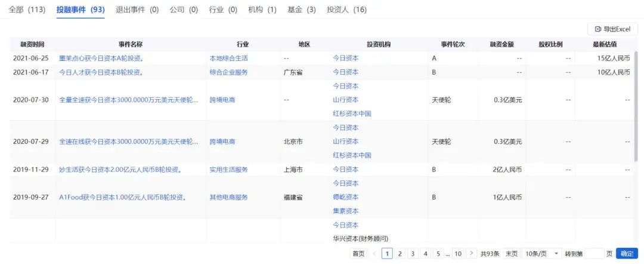The image size is (644, 264).
Task: Open 山行资本 in the 2020-07-30 row
Action: (x=345, y=100)
